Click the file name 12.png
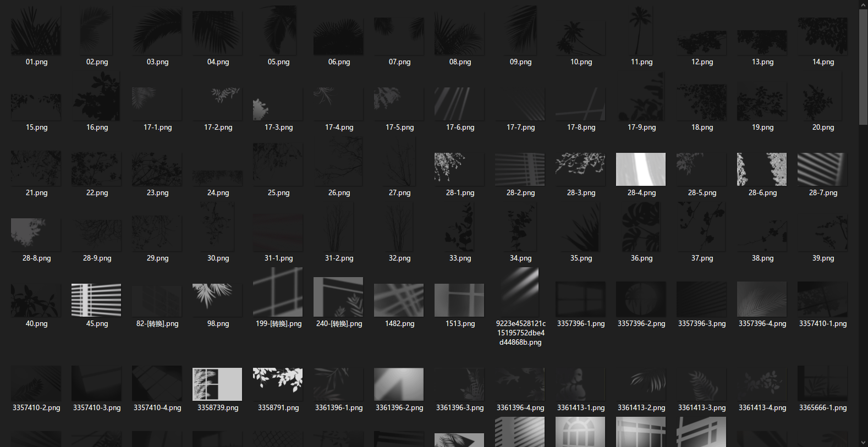This screenshot has width=868, height=447. [x=702, y=62]
